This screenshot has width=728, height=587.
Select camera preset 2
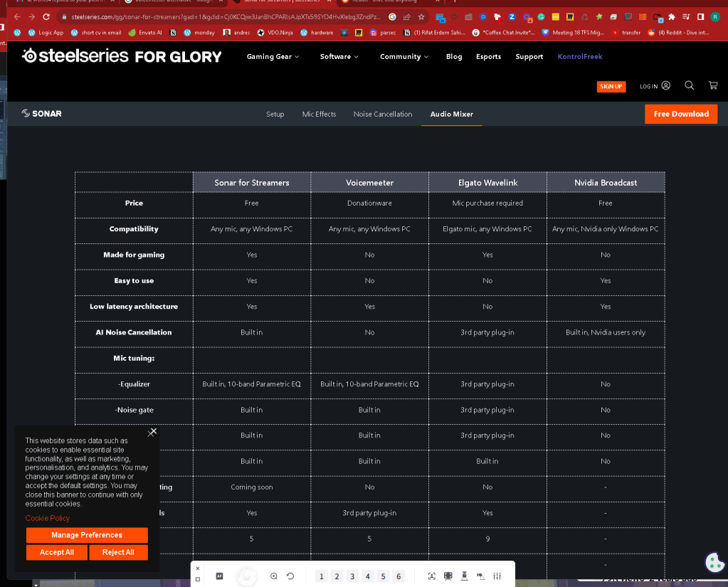337,576
